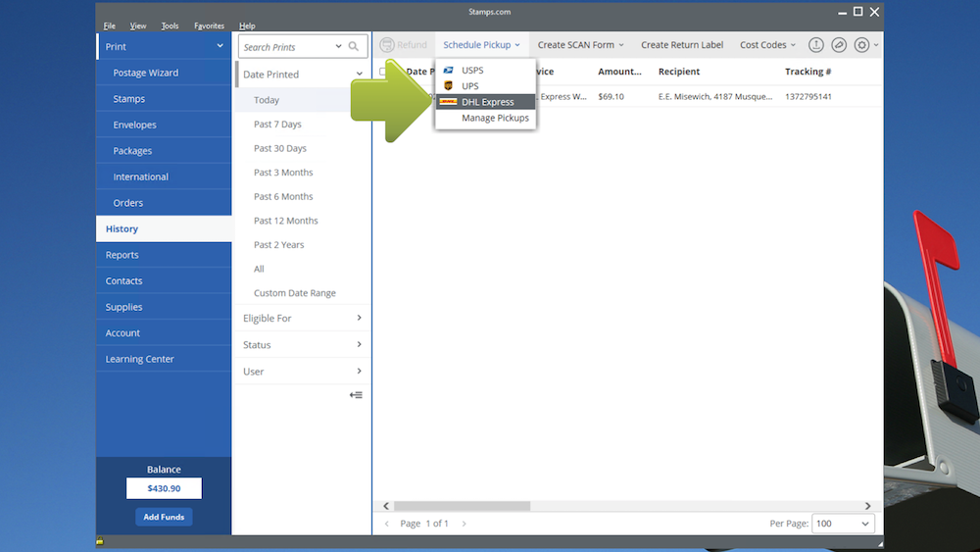Open International in sidebar
This screenshot has height=552, width=980.
pyautogui.click(x=164, y=176)
